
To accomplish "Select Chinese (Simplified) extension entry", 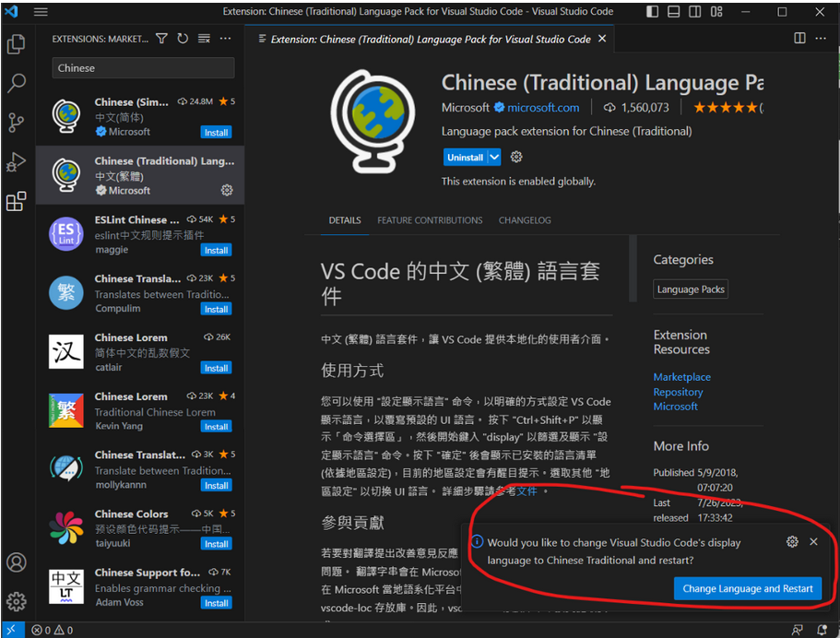I will (x=140, y=116).
